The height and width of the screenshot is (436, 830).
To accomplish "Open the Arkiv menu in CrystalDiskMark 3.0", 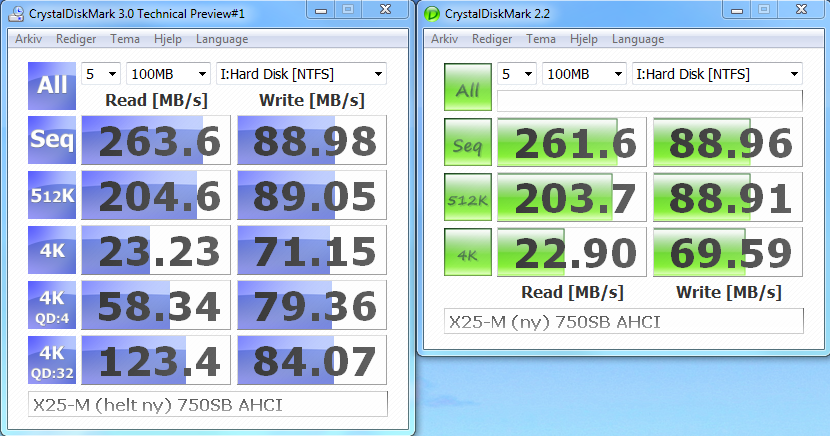I will (29, 39).
